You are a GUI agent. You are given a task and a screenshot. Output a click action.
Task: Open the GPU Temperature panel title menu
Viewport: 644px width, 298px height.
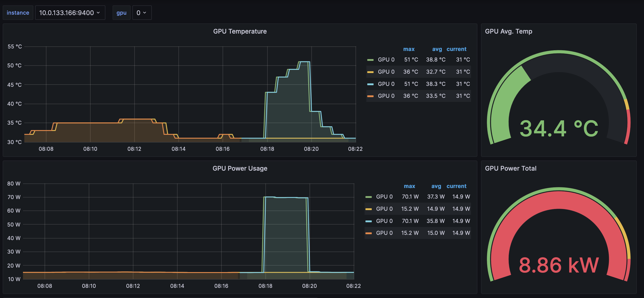(240, 31)
